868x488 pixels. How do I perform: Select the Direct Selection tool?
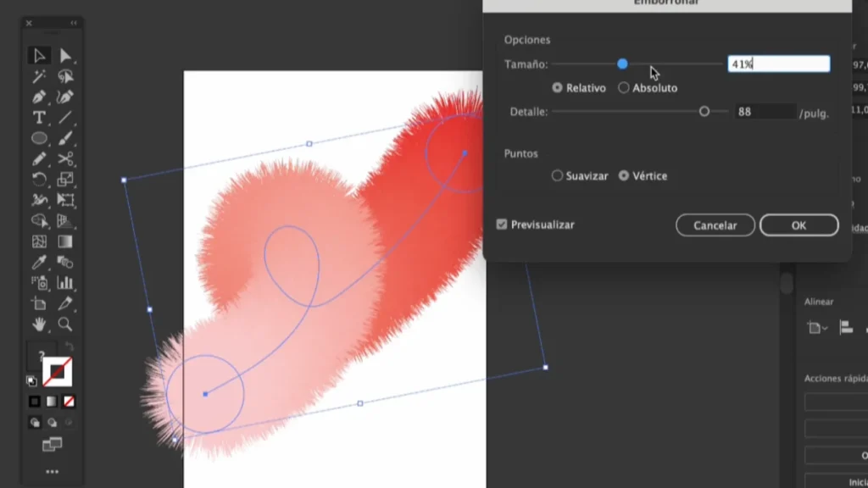pos(65,56)
